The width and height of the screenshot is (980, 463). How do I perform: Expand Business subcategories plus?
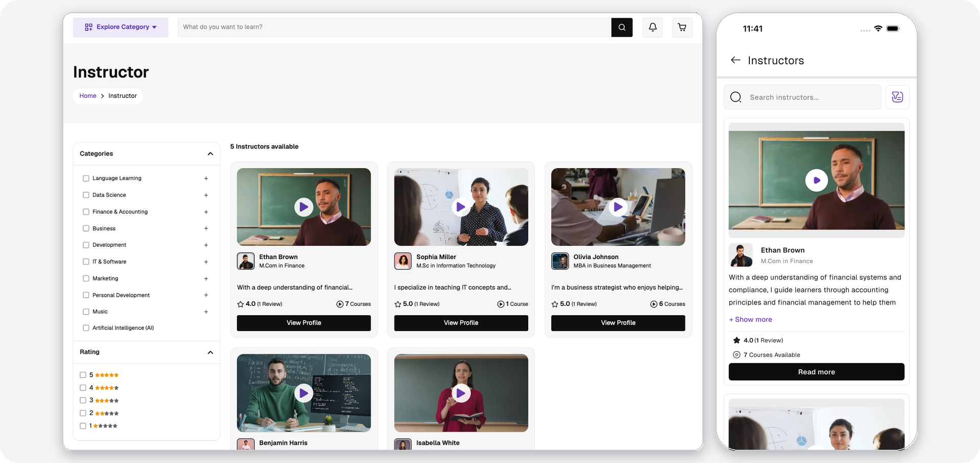[206, 228]
